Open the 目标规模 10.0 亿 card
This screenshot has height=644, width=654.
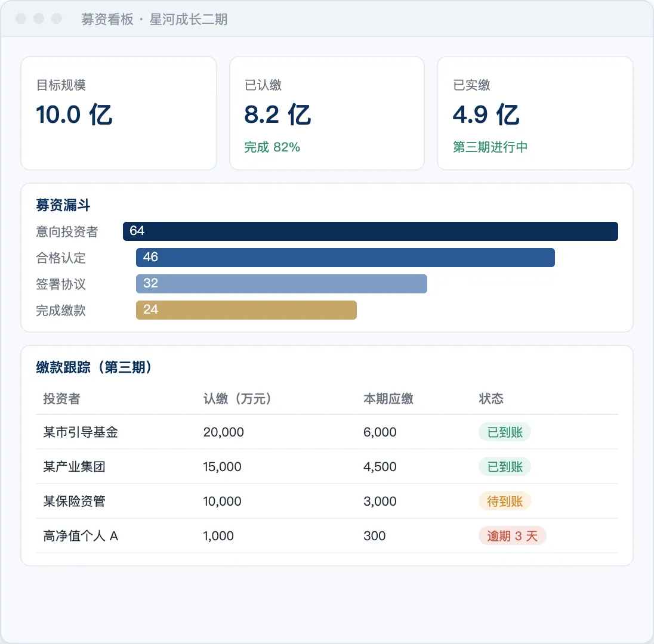(x=119, y=113)
